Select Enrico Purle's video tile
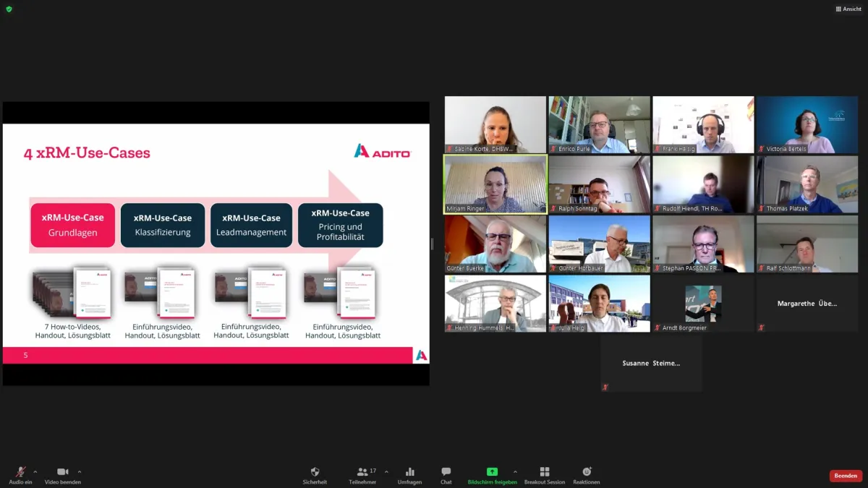The height and width of the screenshot is (488, 868). coord(599,124)
